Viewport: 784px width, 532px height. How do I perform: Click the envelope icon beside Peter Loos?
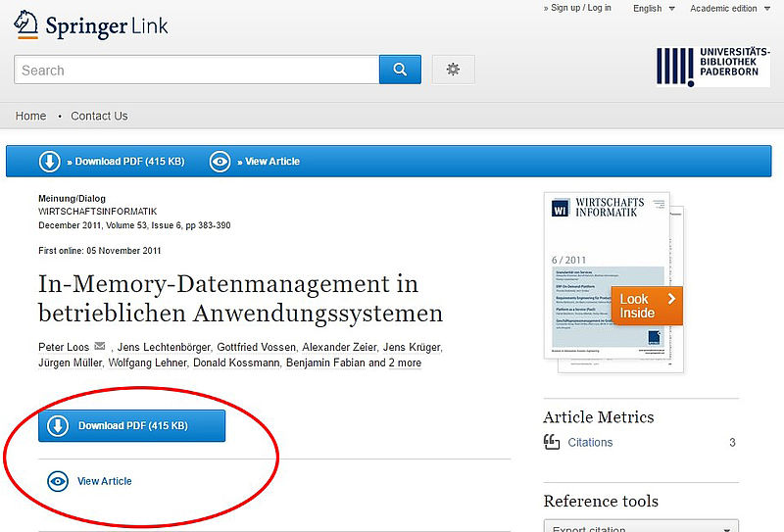pos(100,346)
